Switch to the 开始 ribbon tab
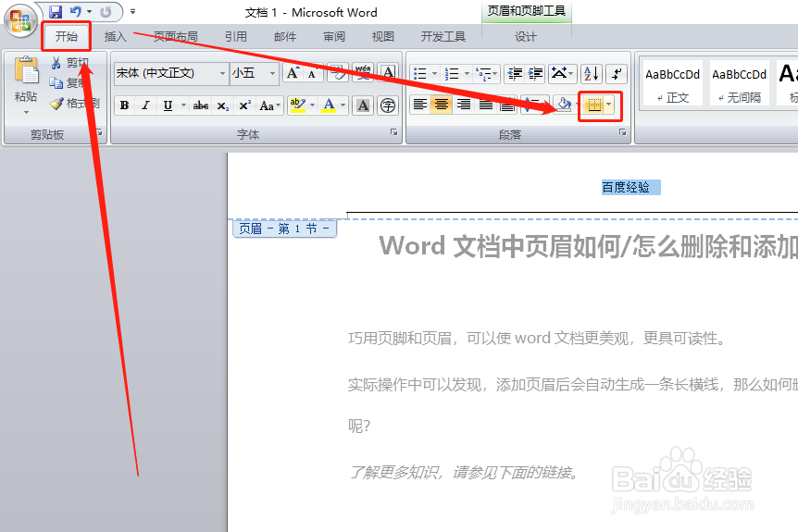 pyautogui.click(x=66, y=37)
